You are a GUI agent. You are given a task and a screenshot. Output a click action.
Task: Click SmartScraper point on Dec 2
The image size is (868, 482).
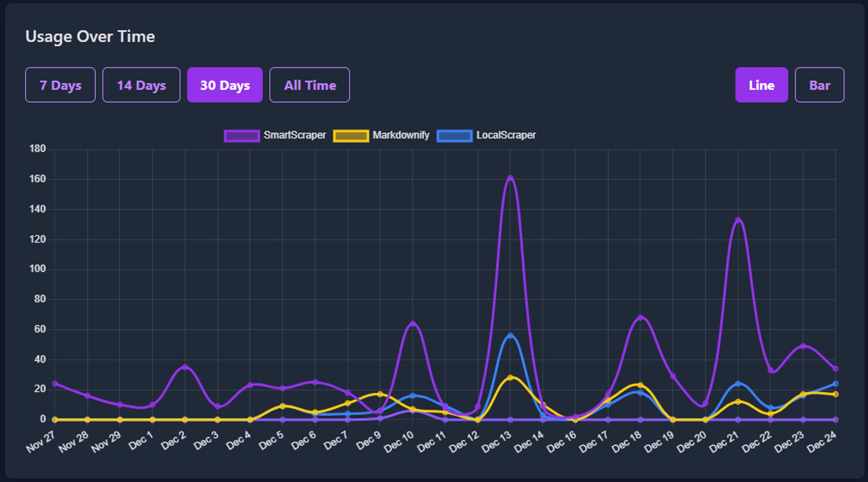click(x=185, y=367)
